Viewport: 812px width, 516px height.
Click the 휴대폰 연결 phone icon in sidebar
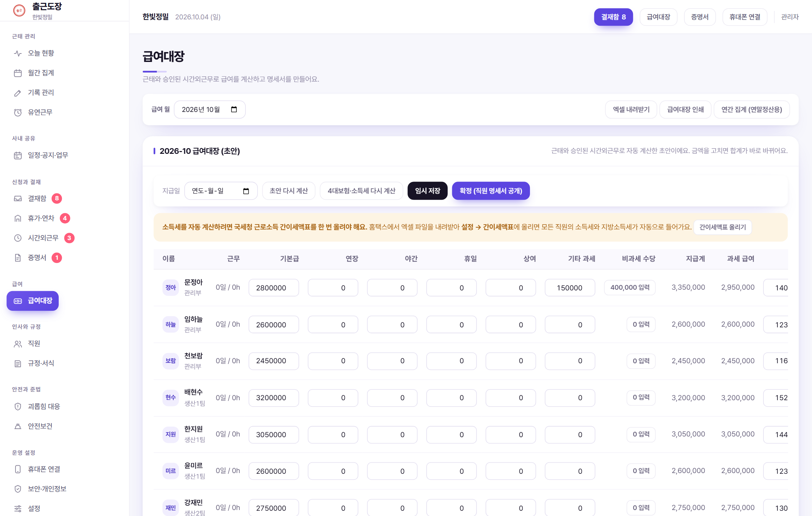(18, 469)
